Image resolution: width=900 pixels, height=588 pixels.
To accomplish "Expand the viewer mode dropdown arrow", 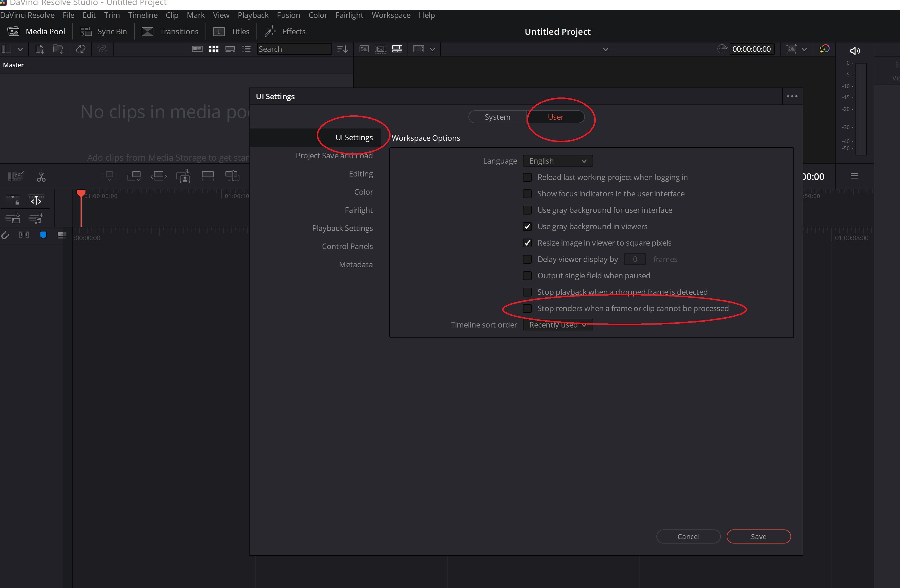I will pos(432,49).
